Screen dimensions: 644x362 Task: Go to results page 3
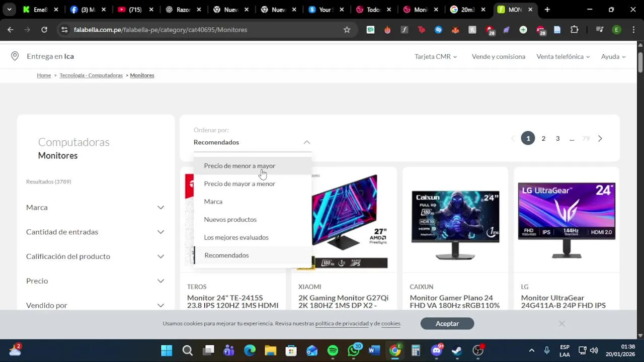tap(557, 139)
